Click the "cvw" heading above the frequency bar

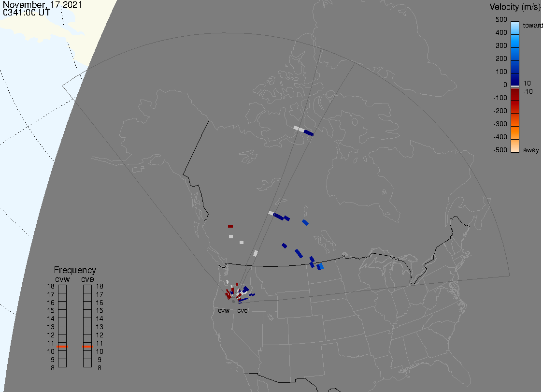coord(62,279)
